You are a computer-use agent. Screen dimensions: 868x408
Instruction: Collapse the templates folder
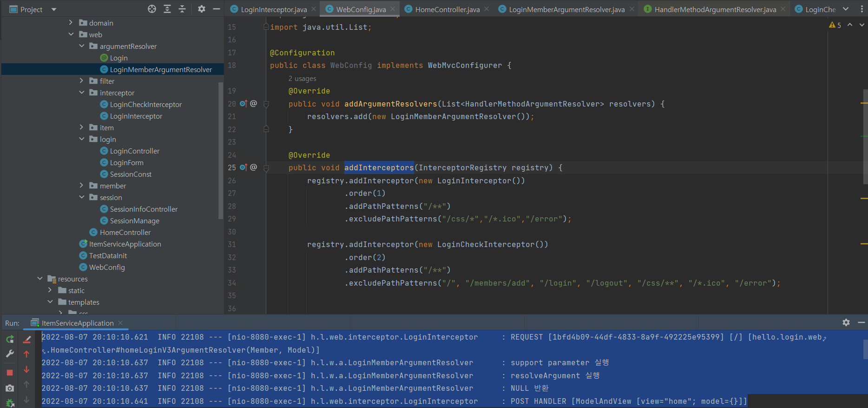[x=50, y=301]
